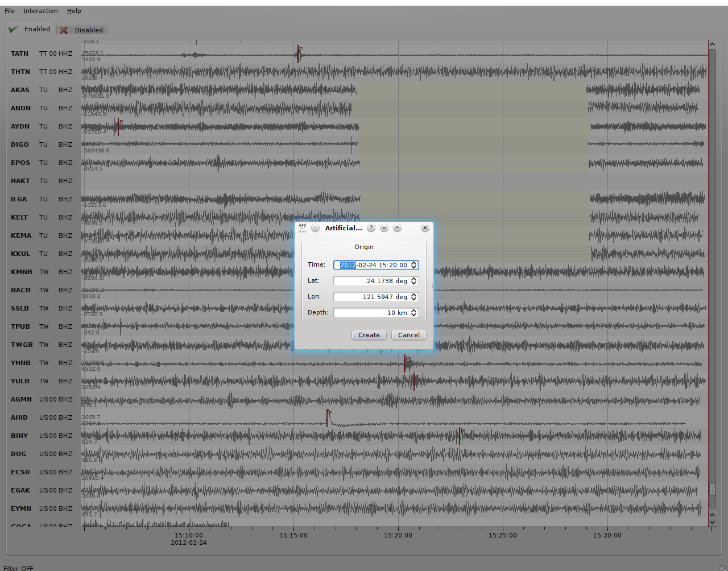Open the Interaction menu
The width and height of the screenshot is (728, 571).
point(40,11)
